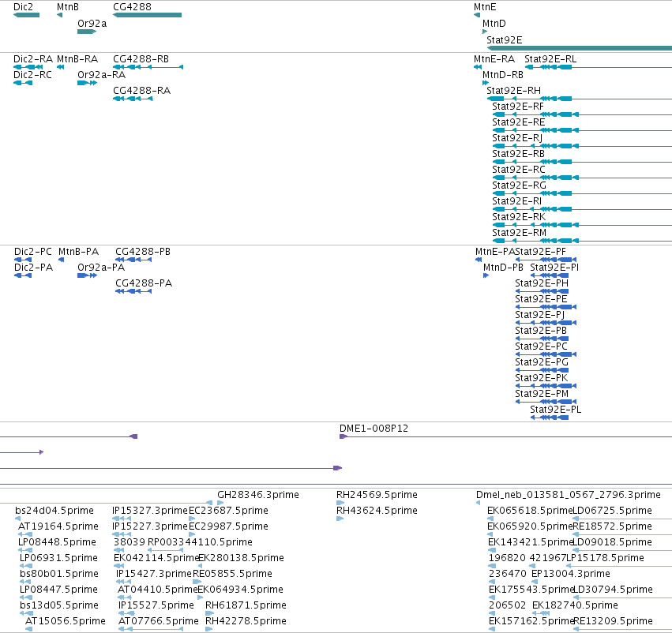Screen dimensions: 672x633
Task: Open EST label LD06725.5prime
Action: (613, 511)
